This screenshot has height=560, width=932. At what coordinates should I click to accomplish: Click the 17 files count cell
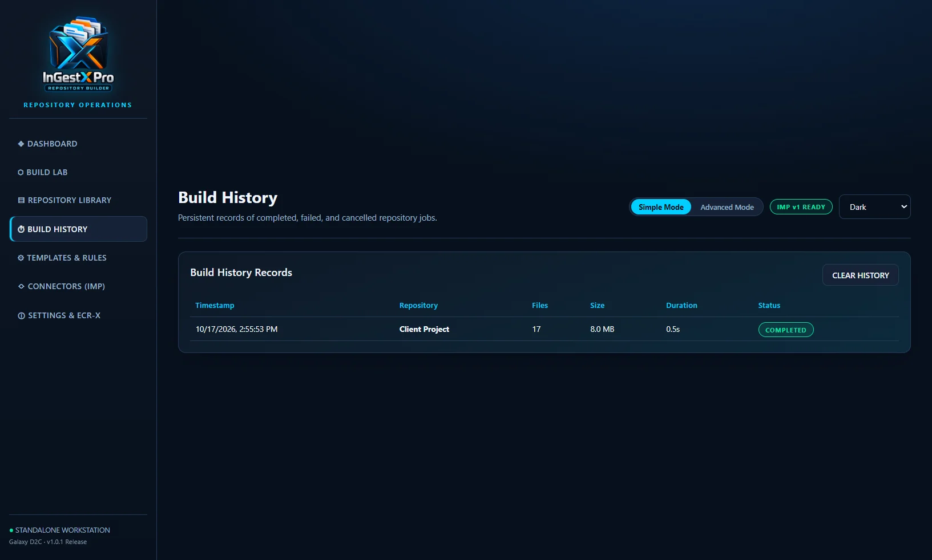tap(536, 329)
